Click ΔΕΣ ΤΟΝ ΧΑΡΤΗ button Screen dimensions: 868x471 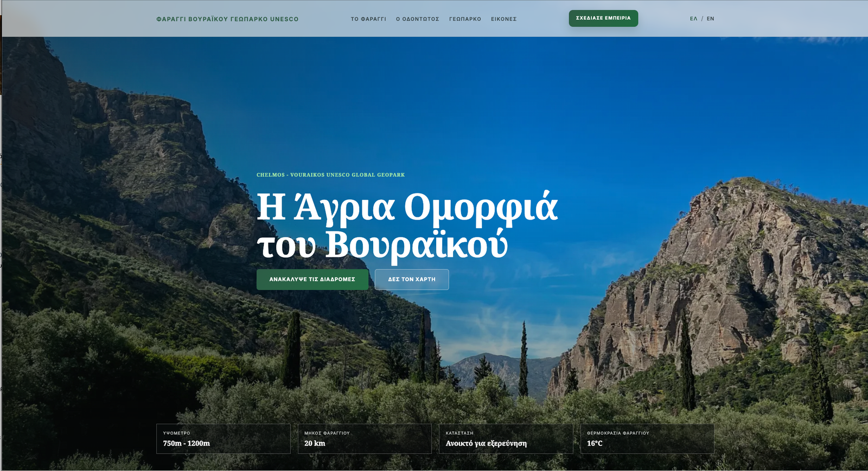412,279
